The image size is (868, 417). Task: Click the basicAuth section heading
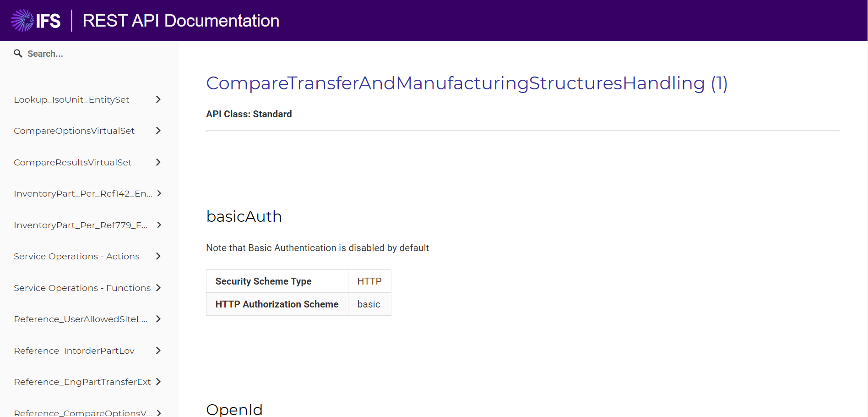tap(244, 216)
